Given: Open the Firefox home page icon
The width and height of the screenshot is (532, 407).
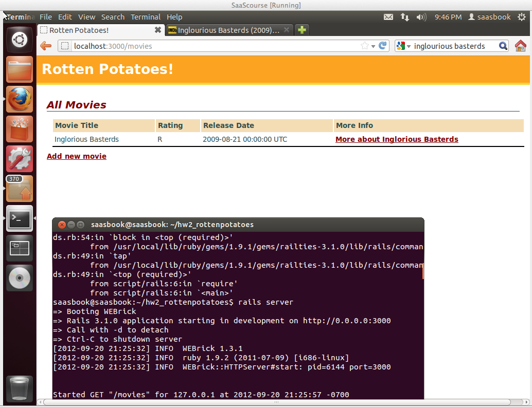Looking at the screenshot, I should (x=520, y=46).
